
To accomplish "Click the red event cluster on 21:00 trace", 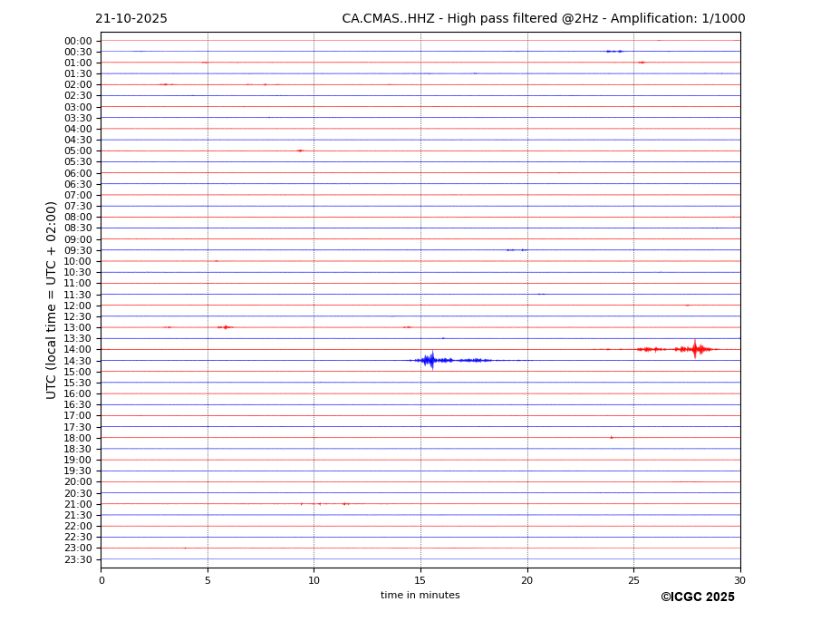I will 345,504.
